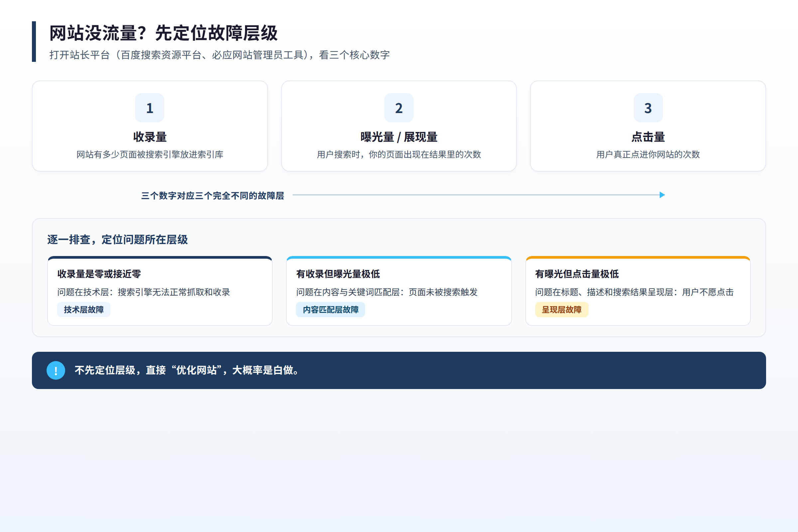798x532 pixels.
Task: Click the 技术层故障 tag
Action: coord(84,310)
